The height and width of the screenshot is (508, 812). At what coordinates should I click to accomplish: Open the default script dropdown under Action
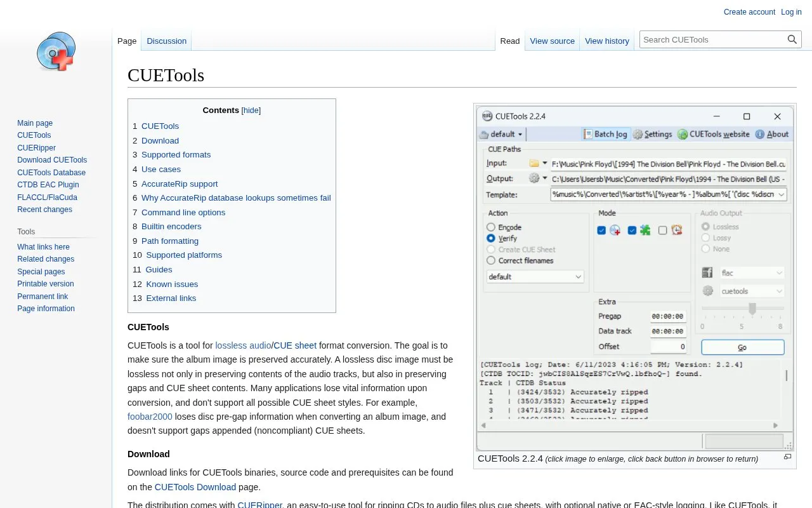click(535, 277)
